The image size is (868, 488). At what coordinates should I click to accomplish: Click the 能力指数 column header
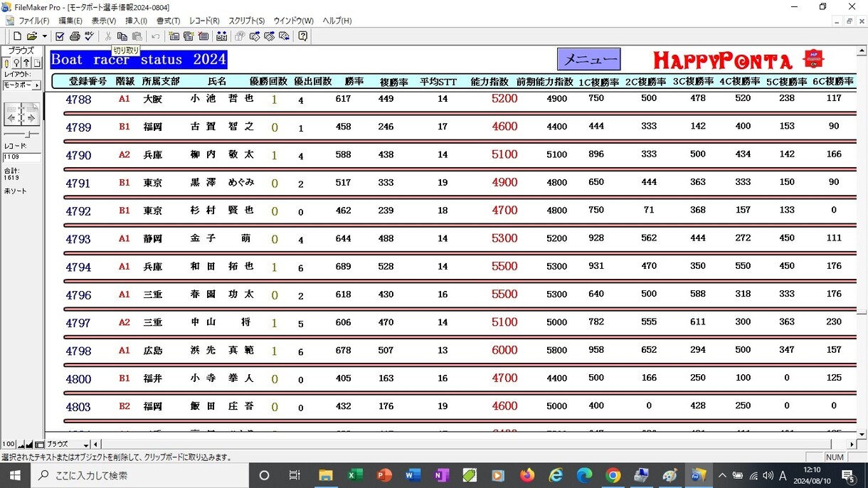pyautogui.click(x=489, y=82)
